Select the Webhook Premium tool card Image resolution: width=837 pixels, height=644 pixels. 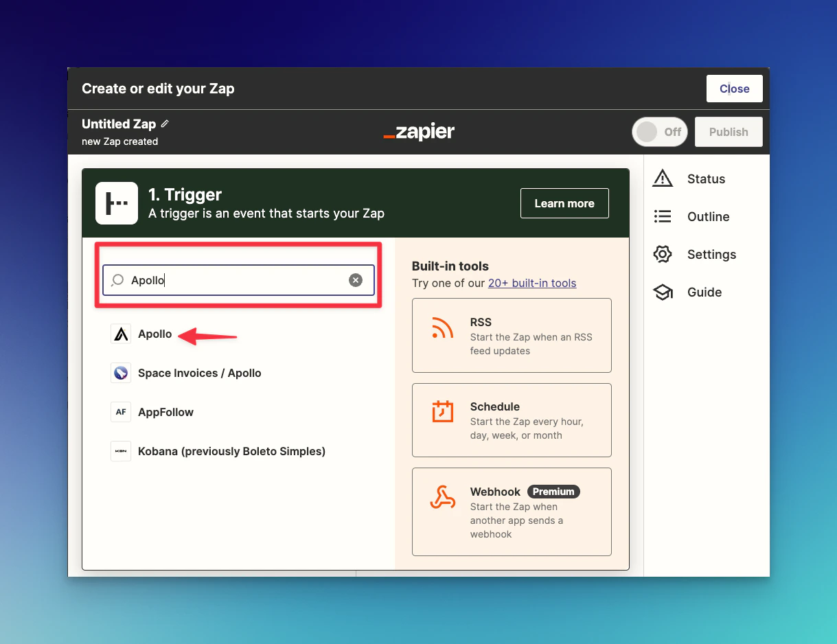pyautogui.click(x=512, y=511)
